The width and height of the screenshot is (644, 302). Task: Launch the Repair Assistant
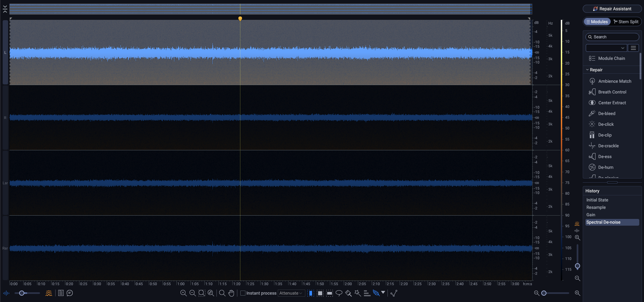pos(612,9)
